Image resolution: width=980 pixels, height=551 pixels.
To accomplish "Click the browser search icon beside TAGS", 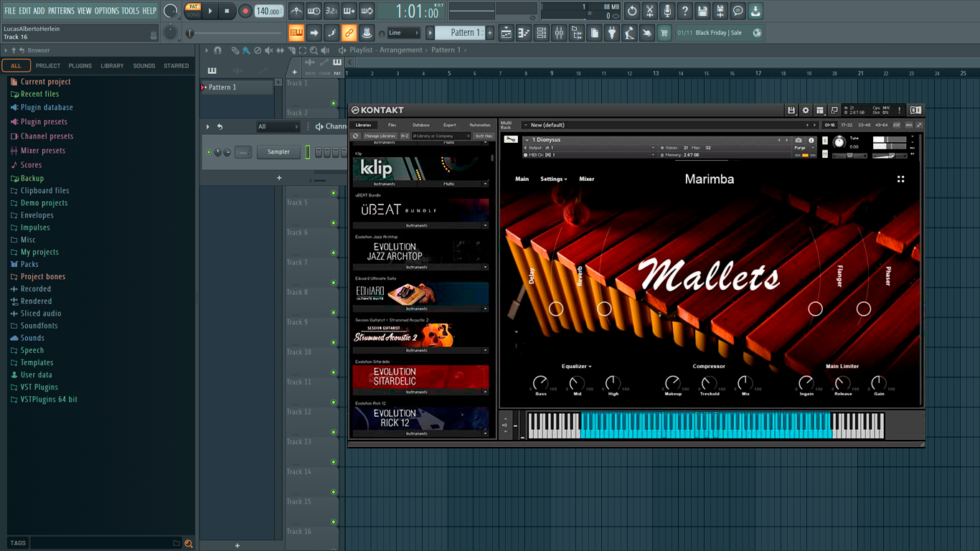I will (x=189, y=543).
